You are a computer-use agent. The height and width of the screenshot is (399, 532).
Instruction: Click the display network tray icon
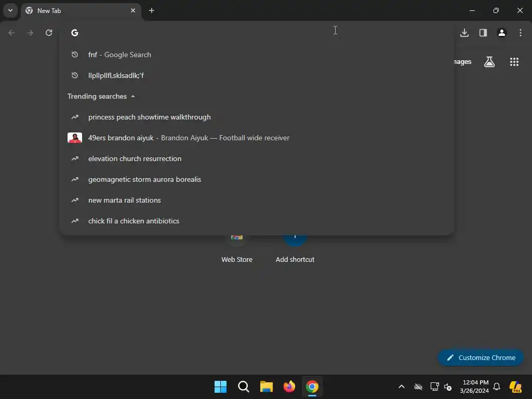[434, 387]
